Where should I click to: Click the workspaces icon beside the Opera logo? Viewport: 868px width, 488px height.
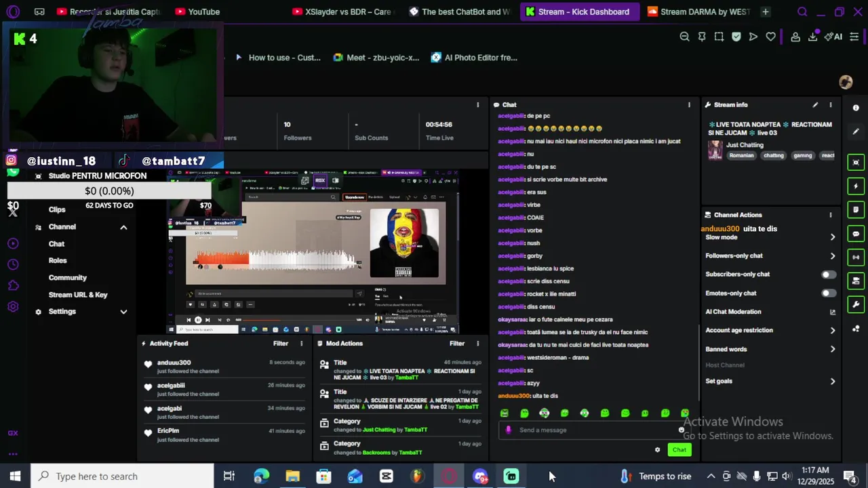[x=39, y=12]
